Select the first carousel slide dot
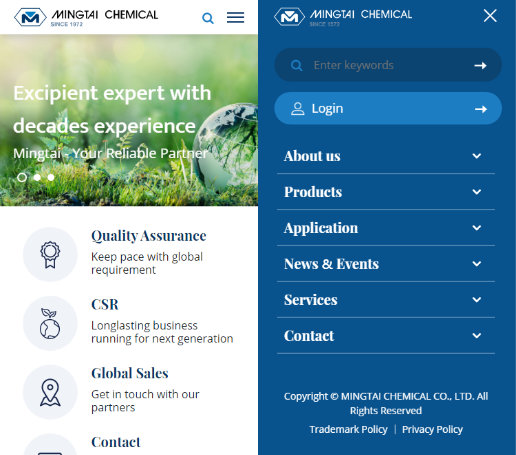This screenshot has height=455, width=516. tap(22, 177)
